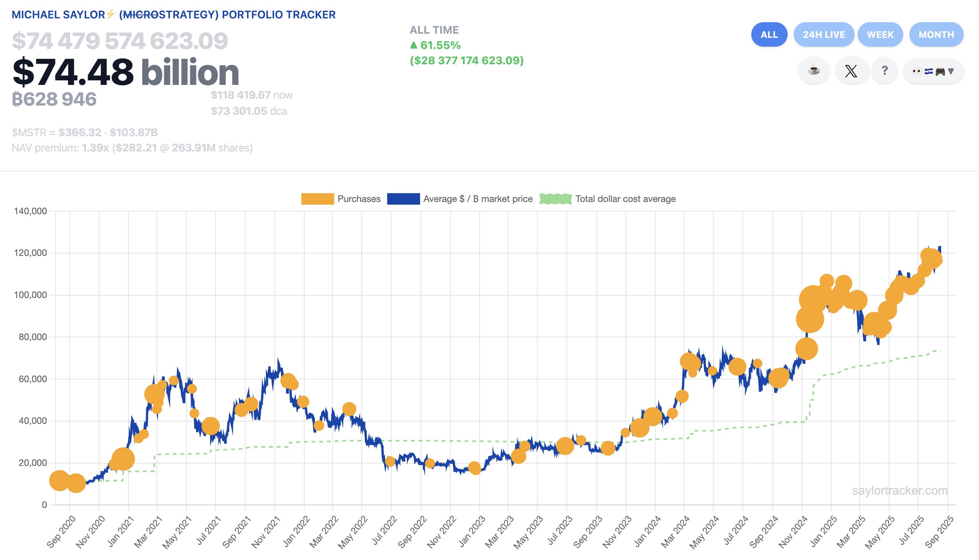Image resolution: width=979 pixels, height=560 pixels.
Task: Toggle Average $ / ₿ market price legend
Action: pos(478,199)
